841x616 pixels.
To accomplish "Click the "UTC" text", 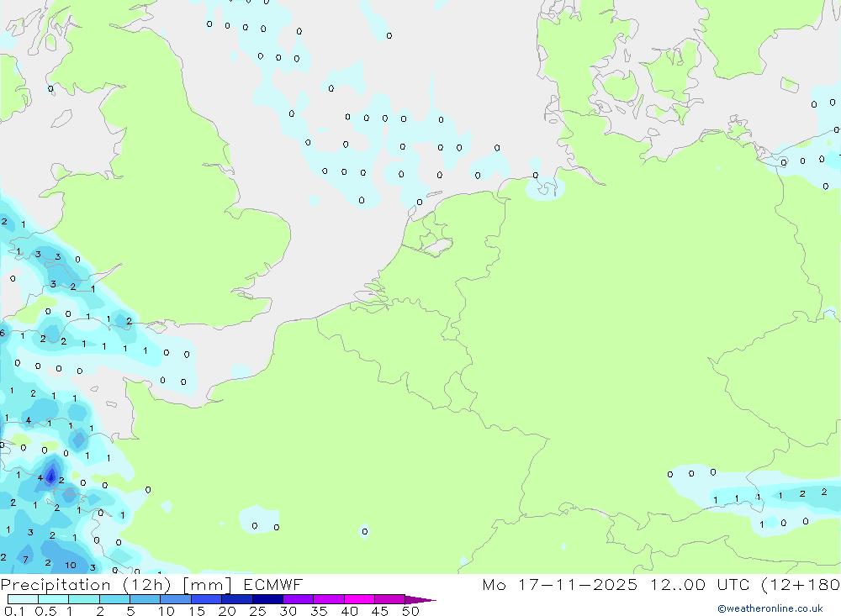I will (733, 584).
